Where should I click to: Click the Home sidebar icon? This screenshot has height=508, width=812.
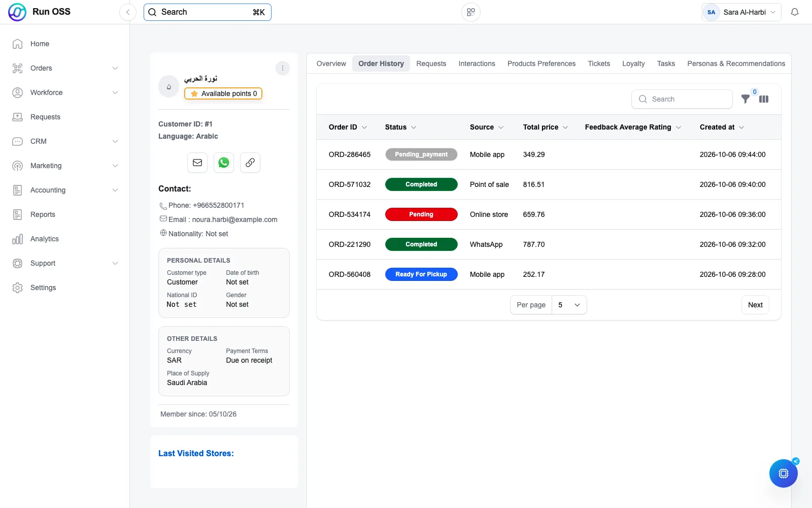[x=17, y=44]
